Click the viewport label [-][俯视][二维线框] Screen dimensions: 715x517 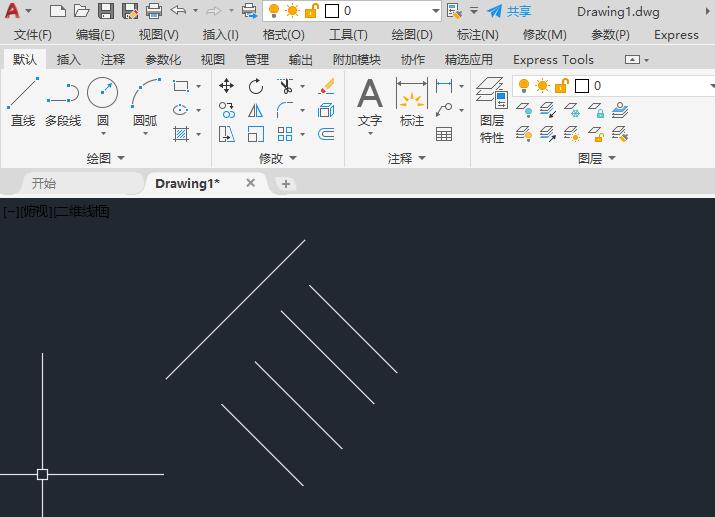(x=56, y=212)
